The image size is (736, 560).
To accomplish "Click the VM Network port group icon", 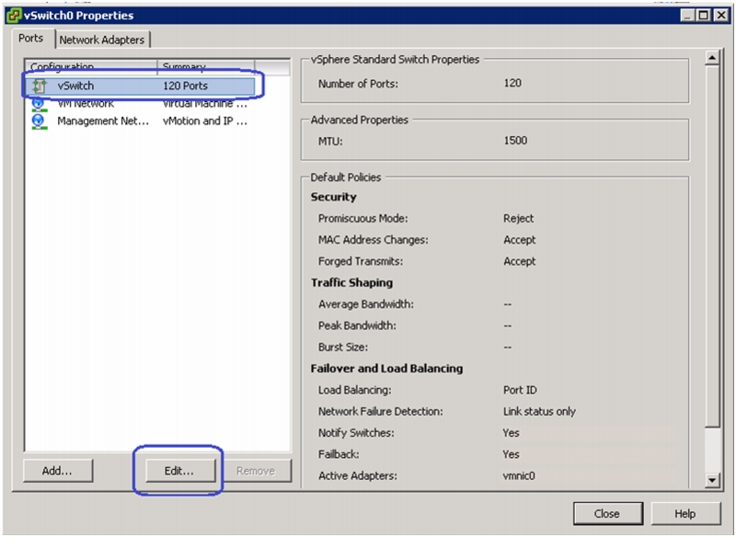I will (39, 104).
